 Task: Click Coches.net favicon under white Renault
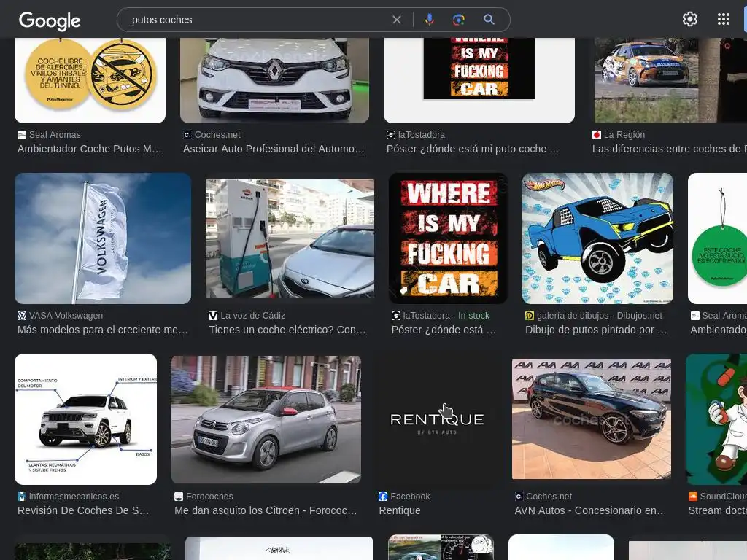tap(187, 135)
